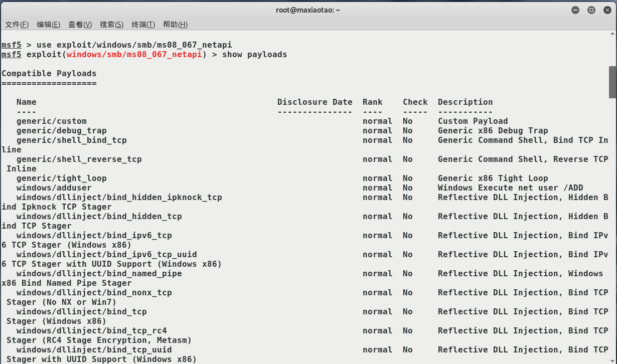This screenshot has height=364, width=617.
Task: Click the windows/dllinject/bind_named_pipe payload entry
Action: (99, 273)
